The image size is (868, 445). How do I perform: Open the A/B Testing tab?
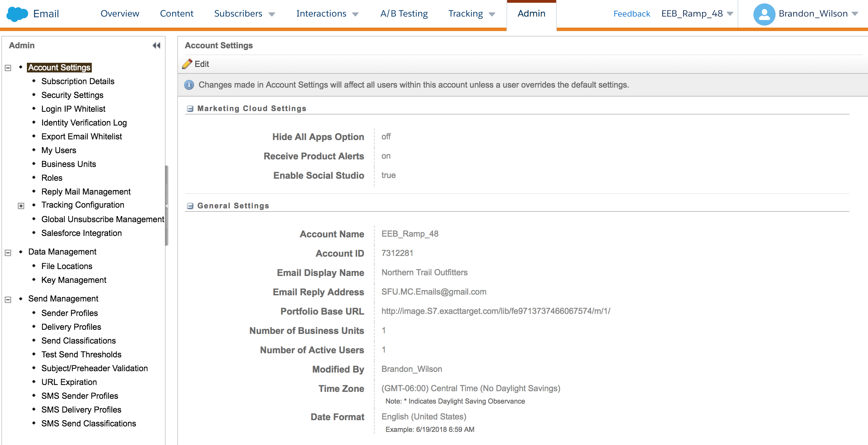pyautogui.click(x=404, y=13)
